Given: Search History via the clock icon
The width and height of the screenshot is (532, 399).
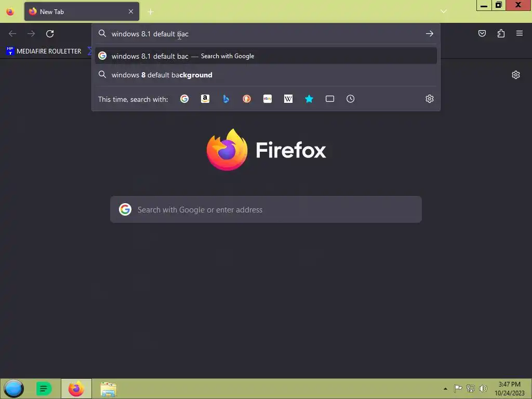Looking at the screenshot, I should point(351,99).
